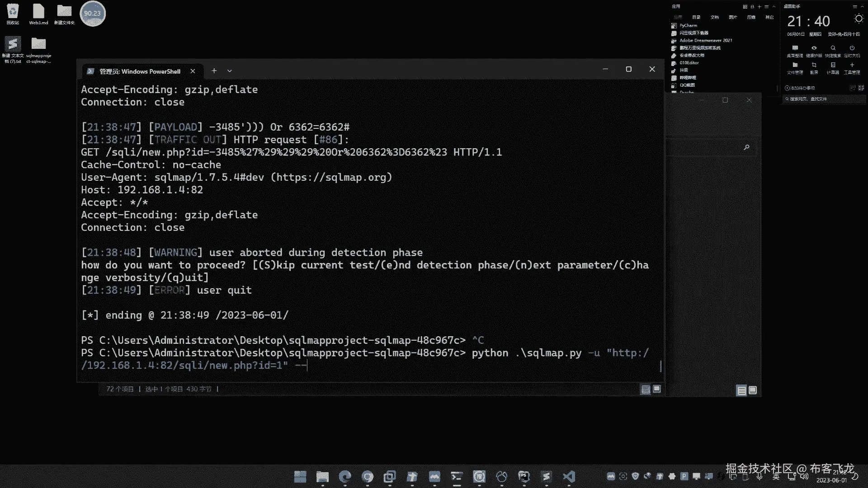The height and width of the screenshot is (488, 868).
Task: Open the 截屏 screenshot tool
Action: 814,66
